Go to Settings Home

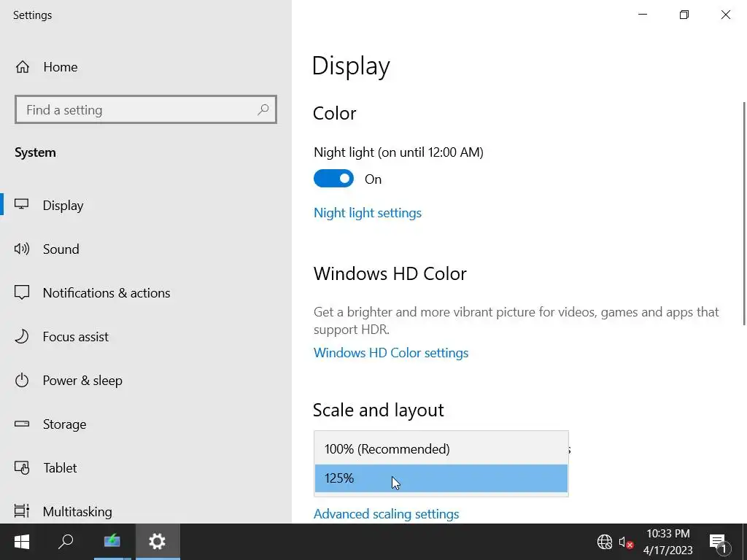coord(146,67)
